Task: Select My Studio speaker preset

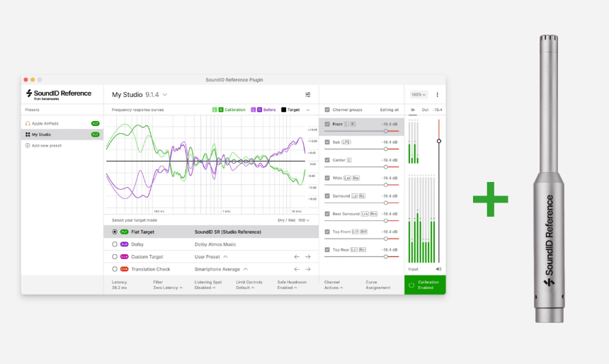Action: point(62,135)
